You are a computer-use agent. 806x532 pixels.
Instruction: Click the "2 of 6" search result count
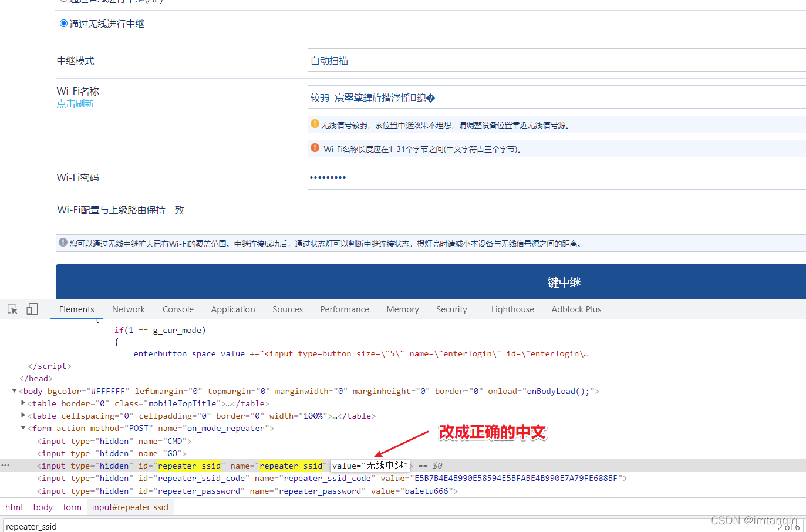tap(788, 527)
